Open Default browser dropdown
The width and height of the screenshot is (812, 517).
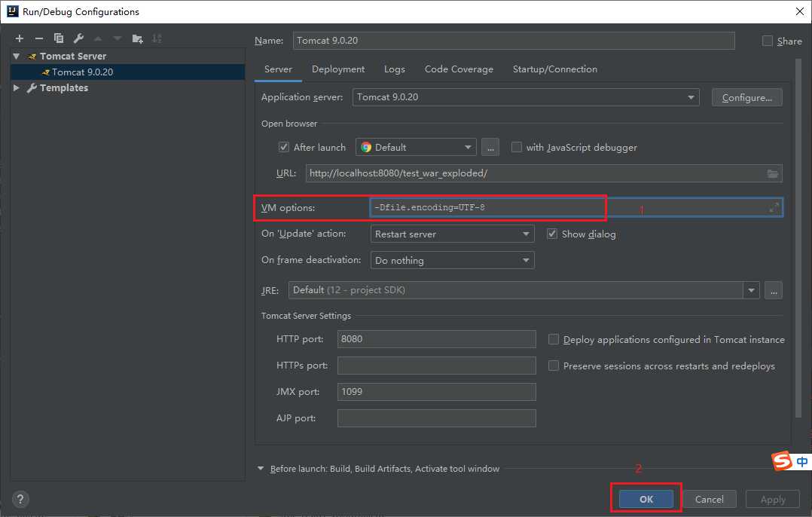(416, 147)
